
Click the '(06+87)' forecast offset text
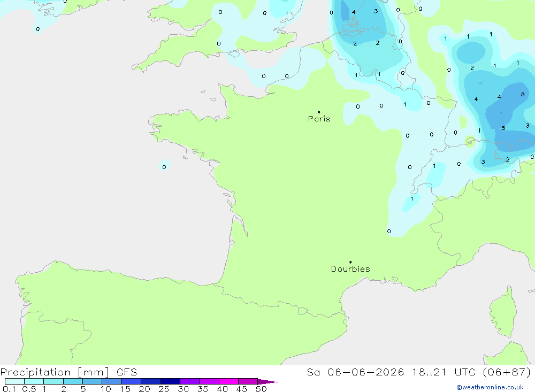[507, 372]
